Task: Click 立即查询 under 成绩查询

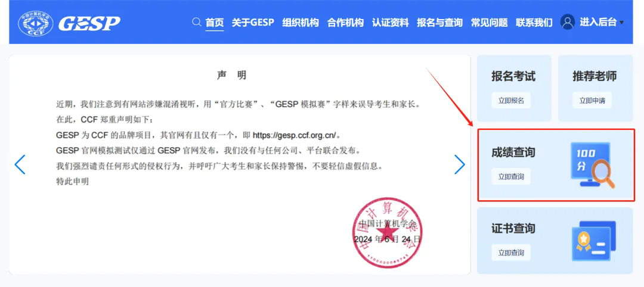Action: tap(511, 177)
